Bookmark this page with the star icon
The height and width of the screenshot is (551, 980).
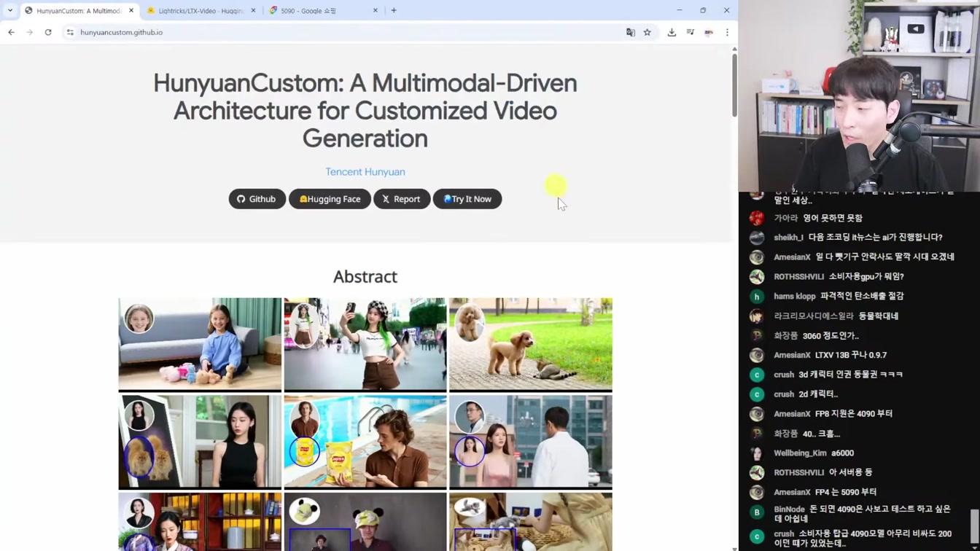pos(647,32)
